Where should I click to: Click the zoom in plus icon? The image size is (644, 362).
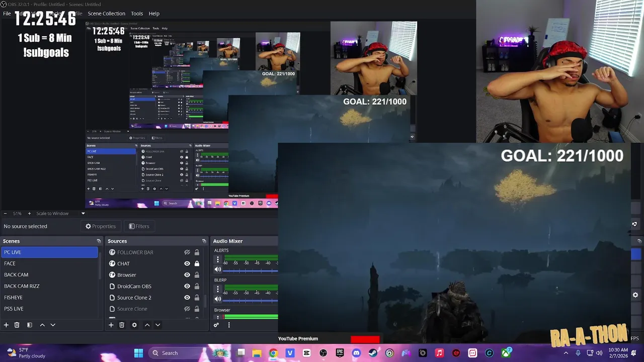tap(29, 213)
